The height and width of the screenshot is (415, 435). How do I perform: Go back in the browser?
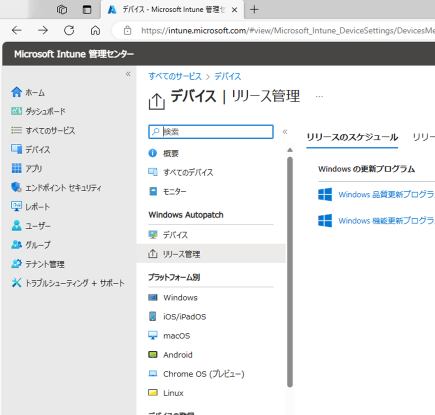tap(16, 30)
